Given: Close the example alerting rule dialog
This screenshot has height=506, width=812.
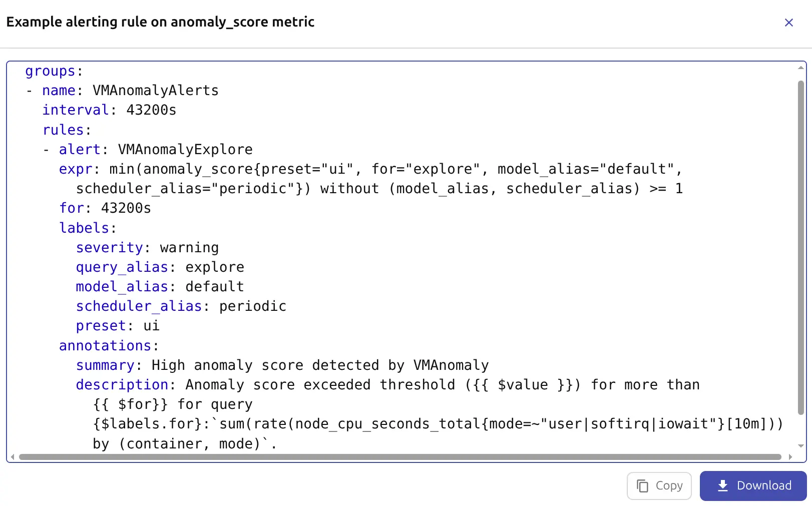Looking at the screenshot, I should tap(789, 23).
